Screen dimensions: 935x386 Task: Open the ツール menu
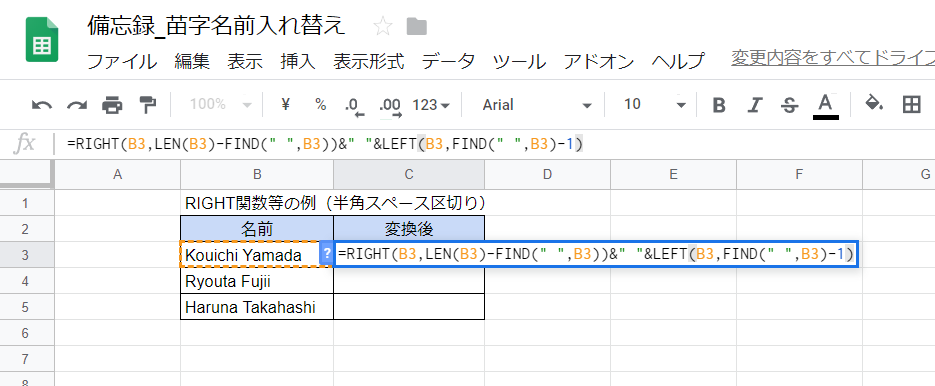519,61
